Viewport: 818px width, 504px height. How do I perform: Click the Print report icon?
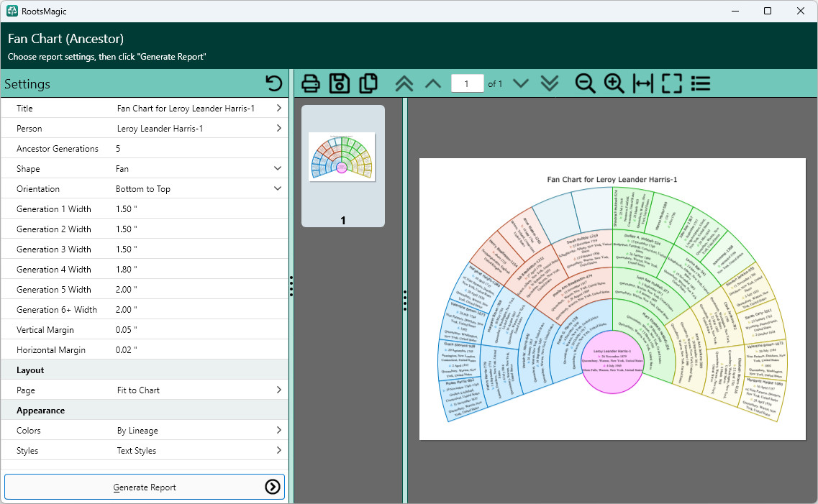point(310,83)
